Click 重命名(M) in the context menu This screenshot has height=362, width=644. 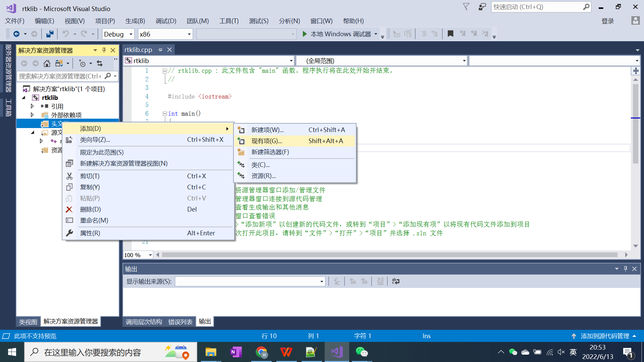[x=148, y=221]
